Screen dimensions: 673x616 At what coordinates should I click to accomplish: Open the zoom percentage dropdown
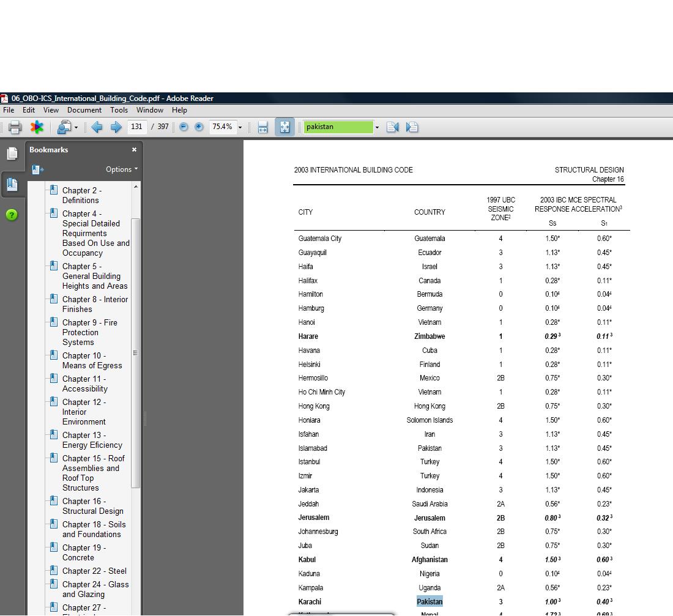coord(240,128)
